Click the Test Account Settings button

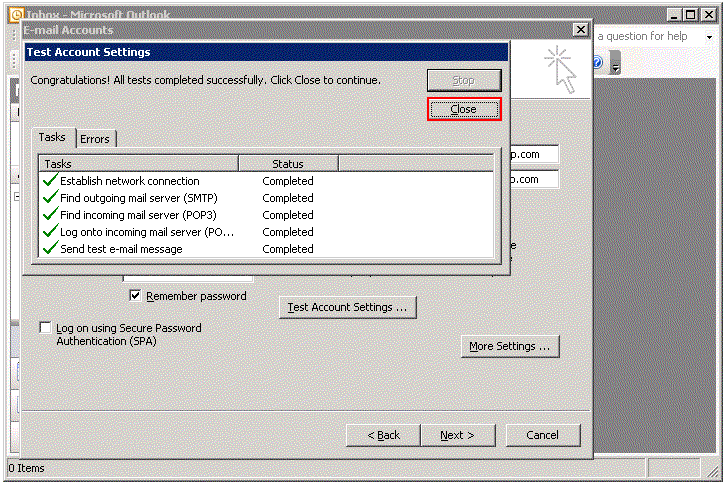click(x=348, y=308)
